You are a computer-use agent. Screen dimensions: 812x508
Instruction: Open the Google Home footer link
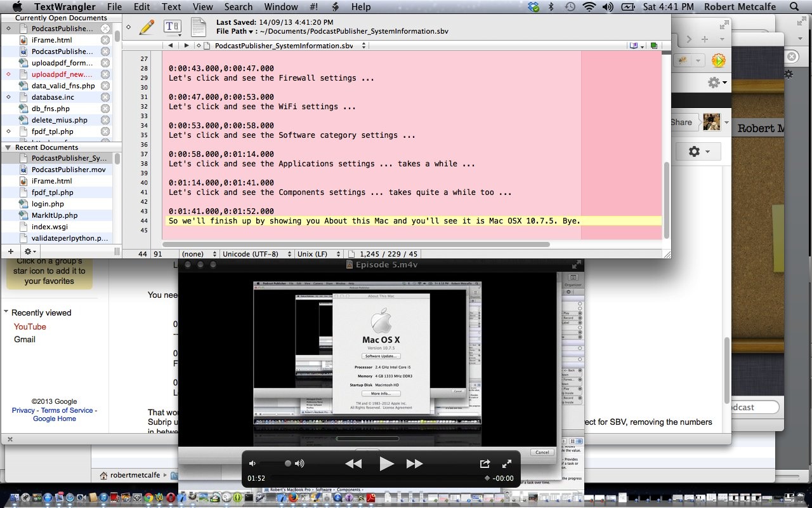[55, 418]
